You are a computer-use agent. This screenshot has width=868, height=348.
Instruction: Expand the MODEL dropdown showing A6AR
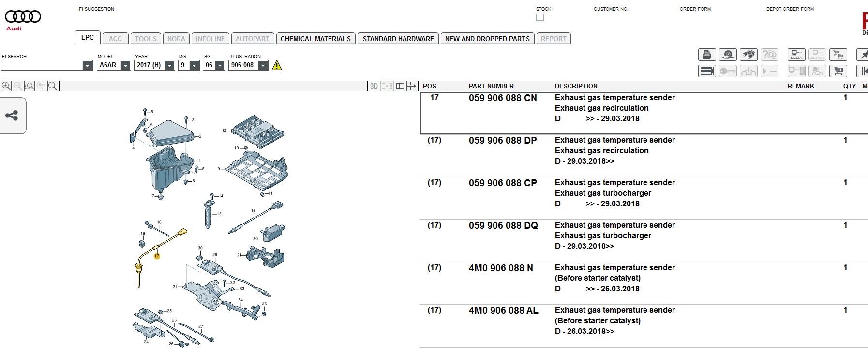[x=125, y=65]
